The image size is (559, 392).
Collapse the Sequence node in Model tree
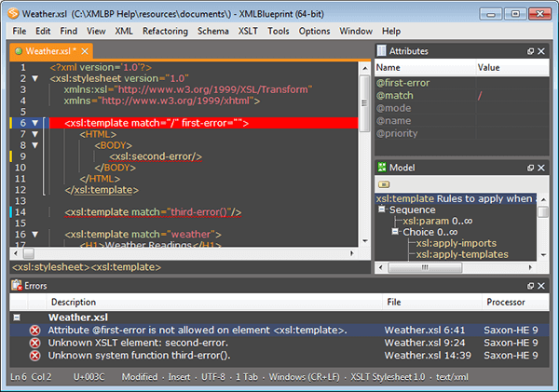pyautogui.click(x=382, y=210)
